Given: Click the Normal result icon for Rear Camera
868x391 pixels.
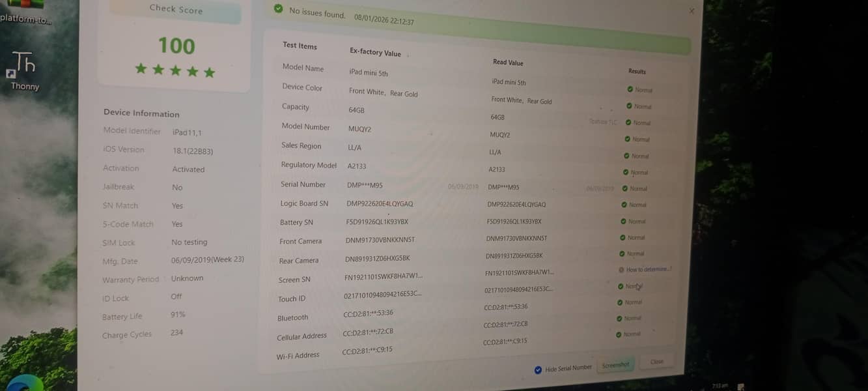Looking at the screenshot, I should click(x=622, y=253).
